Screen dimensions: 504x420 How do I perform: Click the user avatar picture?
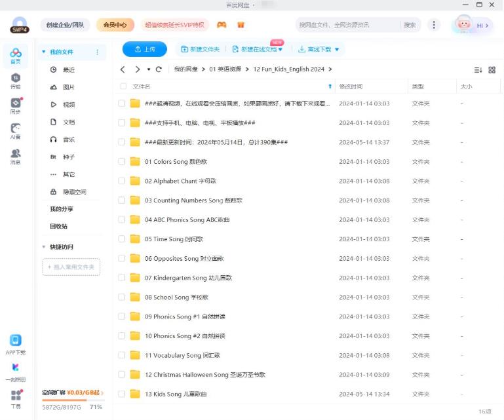pyautogui.click(x=463, y=24)
